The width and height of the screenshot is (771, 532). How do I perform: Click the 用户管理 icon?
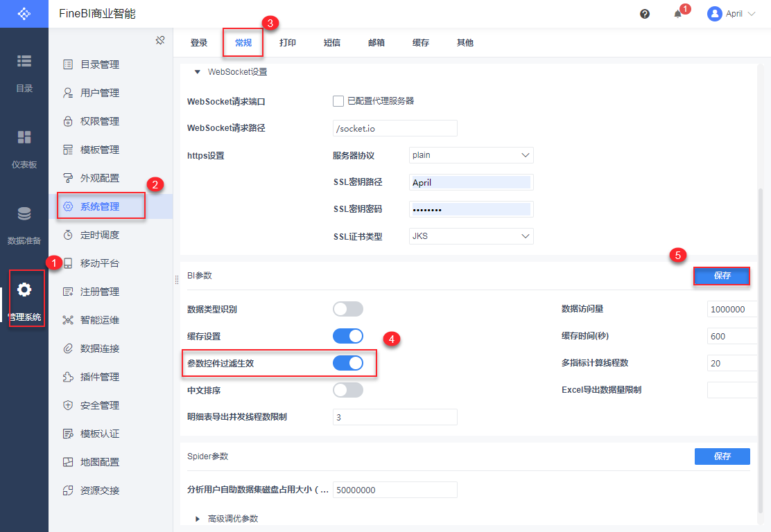[x=68, y=93]
